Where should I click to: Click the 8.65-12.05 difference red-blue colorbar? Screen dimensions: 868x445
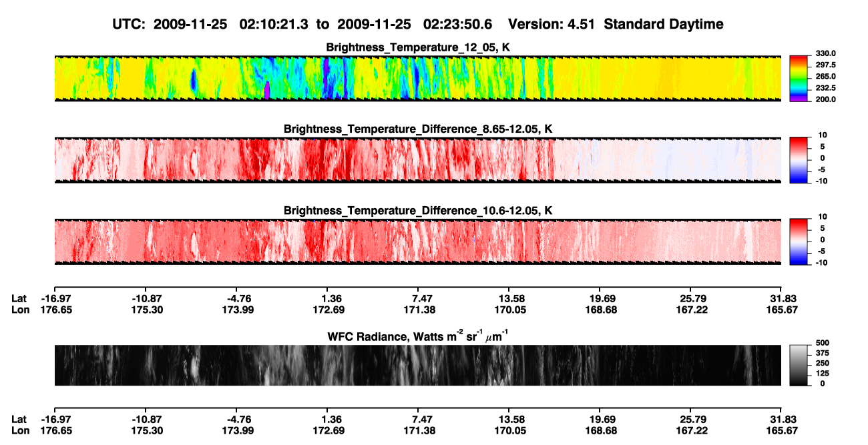[x=799, y=159]
